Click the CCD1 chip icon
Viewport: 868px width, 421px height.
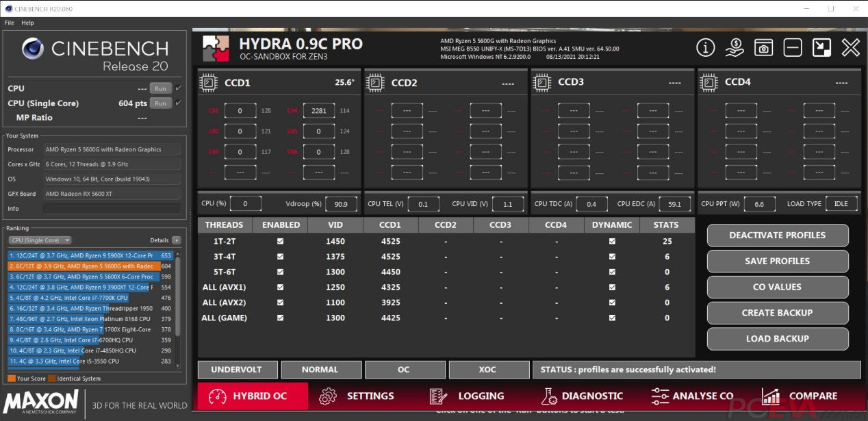click(x=209, y=83)
